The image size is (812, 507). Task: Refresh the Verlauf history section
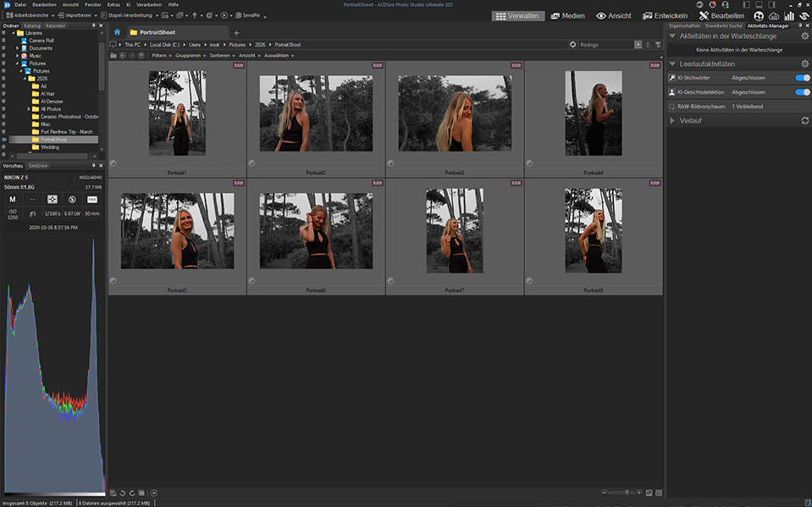804,120
